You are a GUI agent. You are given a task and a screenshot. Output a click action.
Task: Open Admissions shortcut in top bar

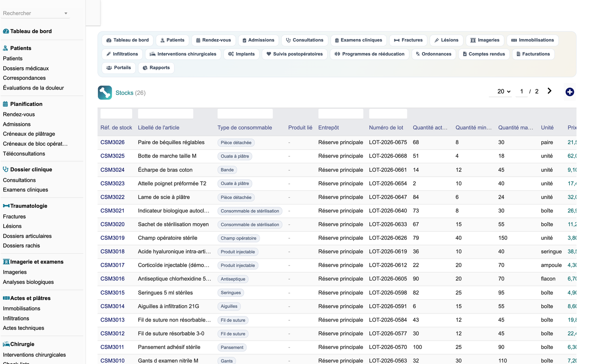tap(258, 40)
